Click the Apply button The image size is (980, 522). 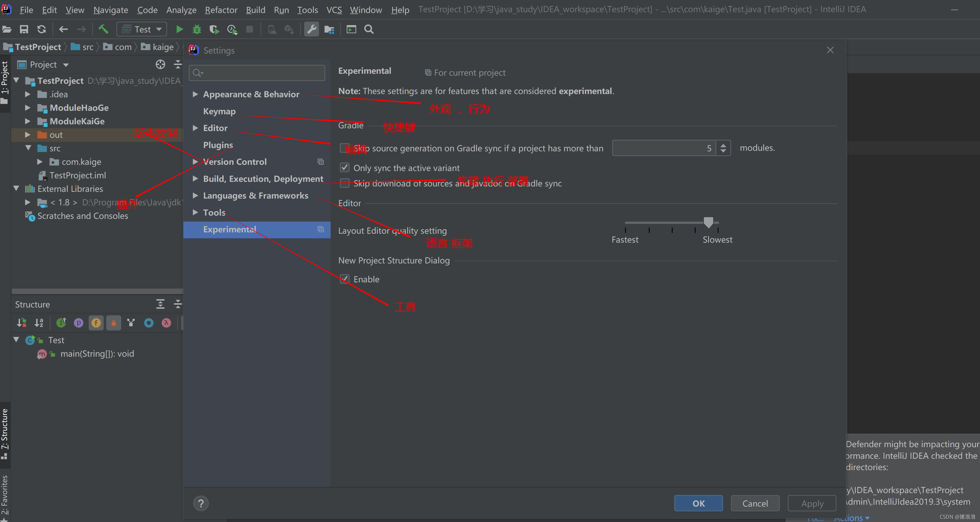point(812,503)
